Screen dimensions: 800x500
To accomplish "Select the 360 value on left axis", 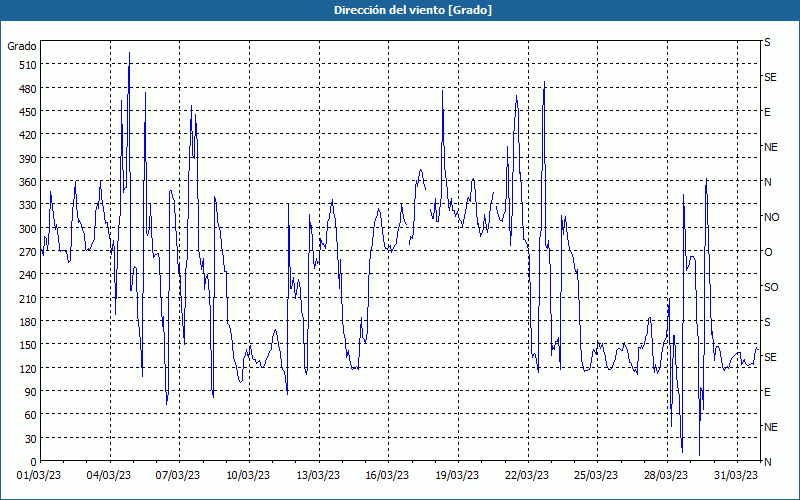I will tap(27, 182).
